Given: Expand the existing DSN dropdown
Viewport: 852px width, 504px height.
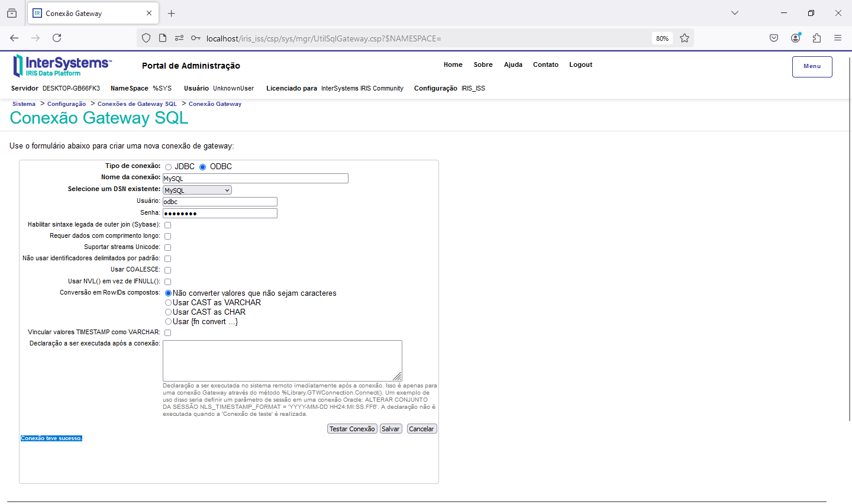Looking at the screenshot, I should pos(197,190).
